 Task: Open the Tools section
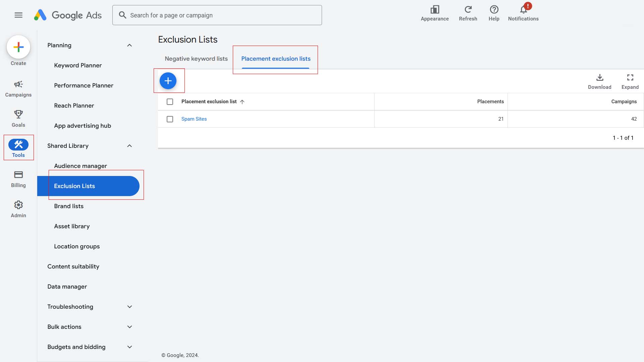18,148
